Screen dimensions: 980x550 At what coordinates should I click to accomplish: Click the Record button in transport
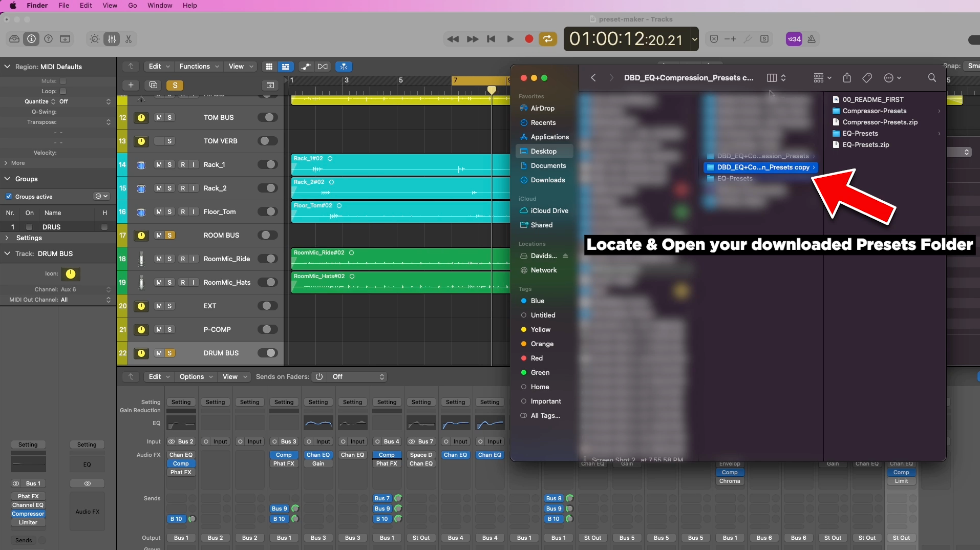(529, 39)
